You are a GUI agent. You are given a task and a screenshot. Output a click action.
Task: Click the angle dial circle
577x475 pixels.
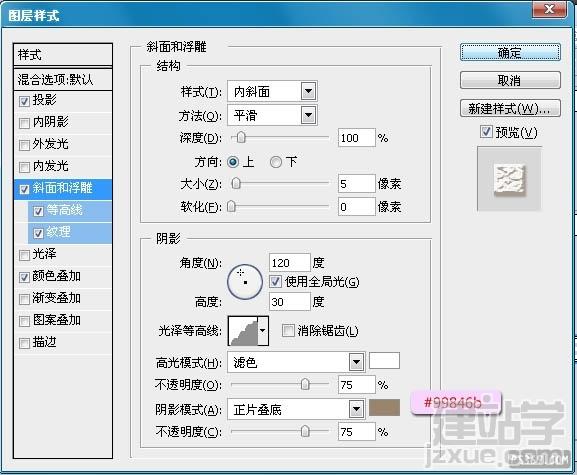click(x=245, y=282)
